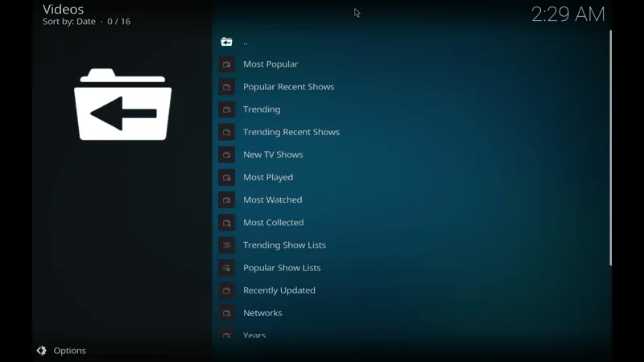Click the icon beside Most Collected
Screen dimensions: 644x362
pos(226,223)
